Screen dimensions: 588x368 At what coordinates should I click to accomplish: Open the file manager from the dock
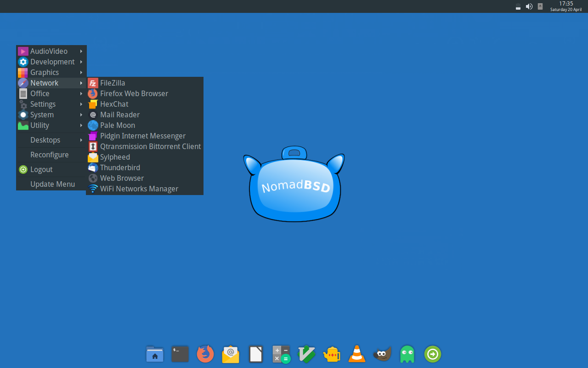tap(154, 354)
